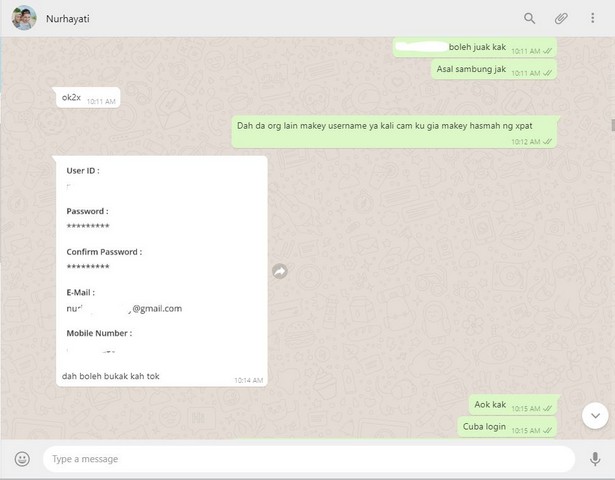
Task: Open the emoji picker
Action: point(22,459)
